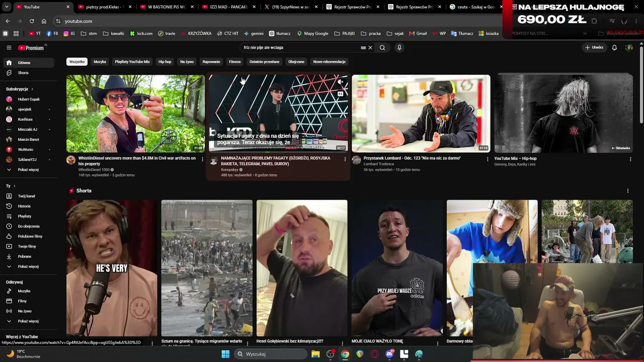Image resolution: width=644 pixels, height=362 pixels.
Task: Clear the YouTube search box text
Action: click(370, 48)
